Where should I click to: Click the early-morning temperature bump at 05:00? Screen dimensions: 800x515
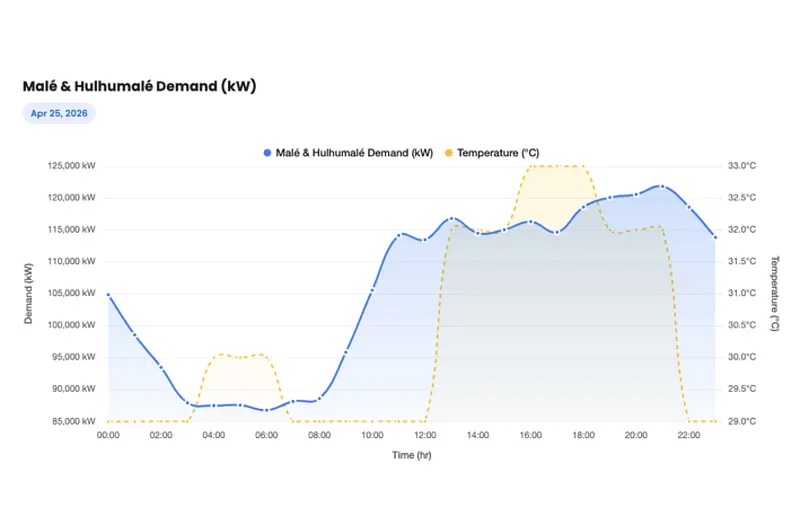[240, 357]
